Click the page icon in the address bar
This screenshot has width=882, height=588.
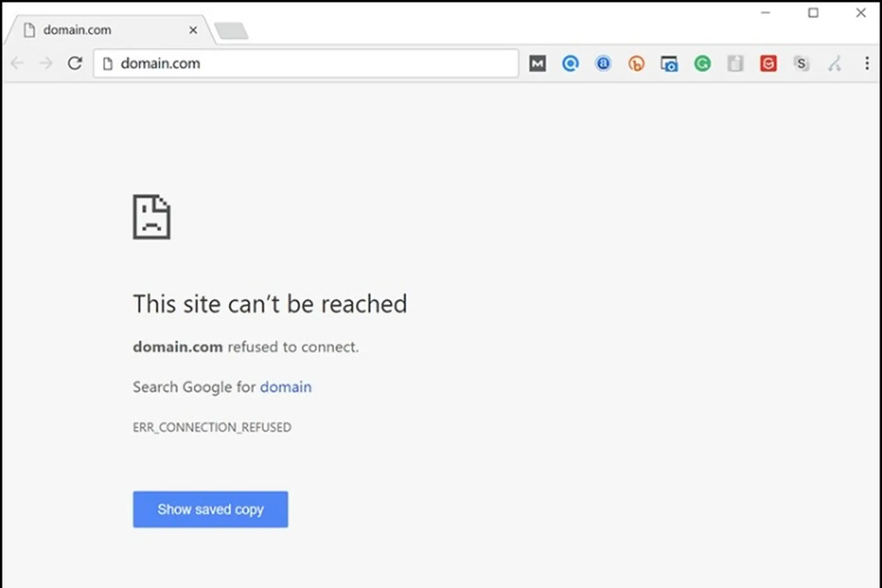point(107,64)
